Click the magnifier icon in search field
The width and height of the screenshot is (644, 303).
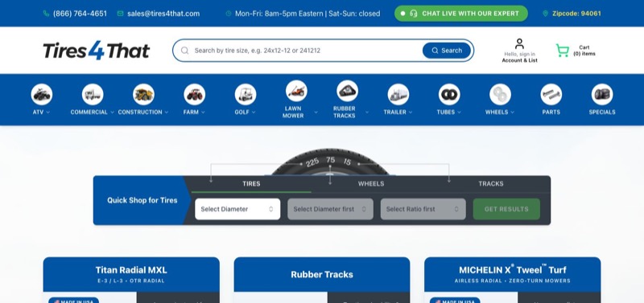185,51
